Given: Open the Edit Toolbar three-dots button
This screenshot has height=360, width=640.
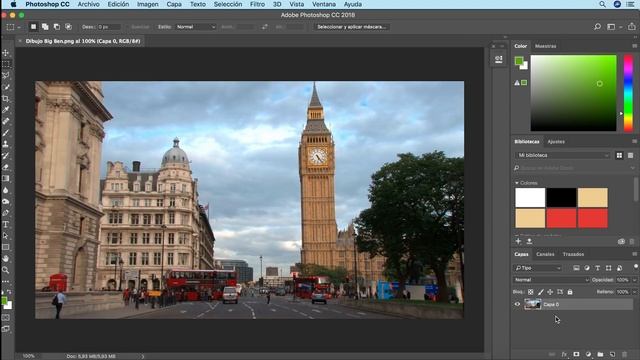Looking at the screenshot, I should point(6,282).
